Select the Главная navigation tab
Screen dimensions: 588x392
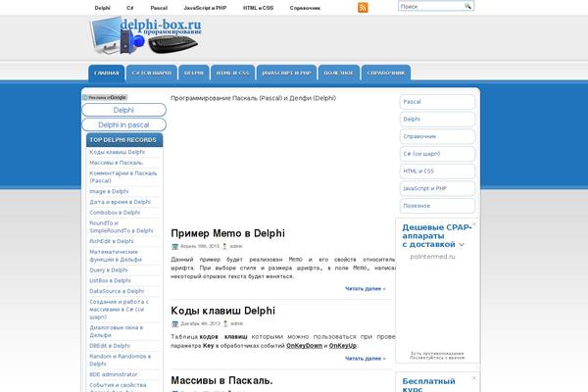pos(107,73)
